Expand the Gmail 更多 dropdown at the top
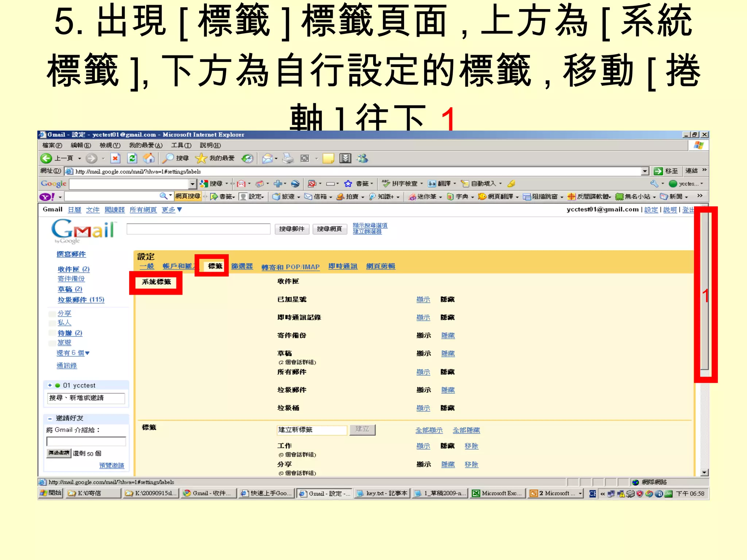The image size is (747, 560). [172, 210]
